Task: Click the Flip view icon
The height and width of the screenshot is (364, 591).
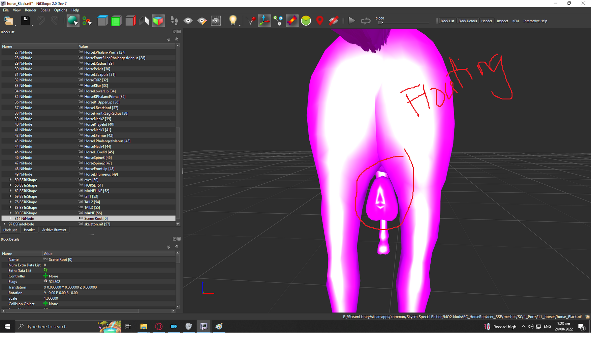Action: pyautogui.click(x=144, y=21)
